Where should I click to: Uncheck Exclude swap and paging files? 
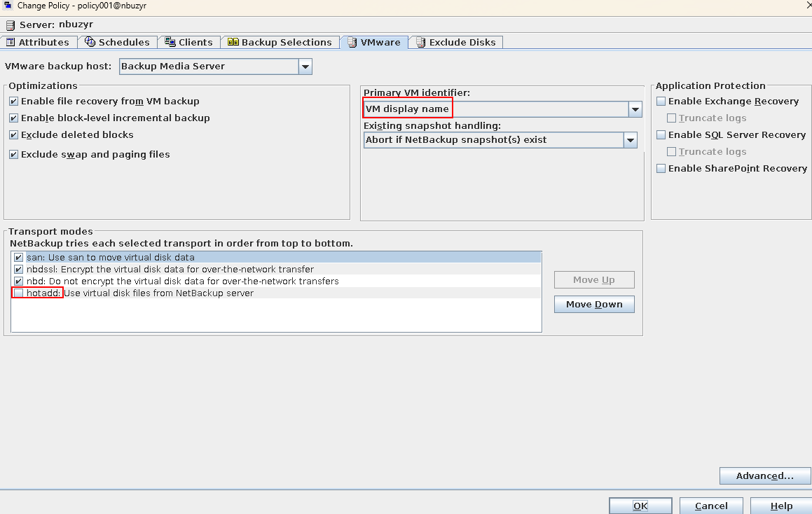[14, 155]
